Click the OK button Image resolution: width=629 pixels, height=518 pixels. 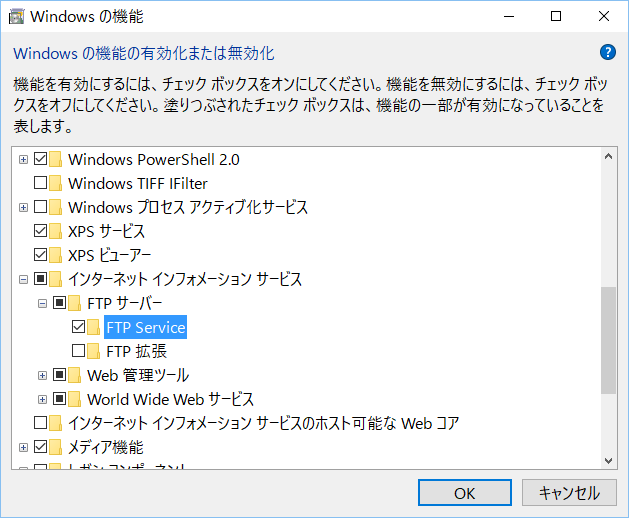click(465, 493)
